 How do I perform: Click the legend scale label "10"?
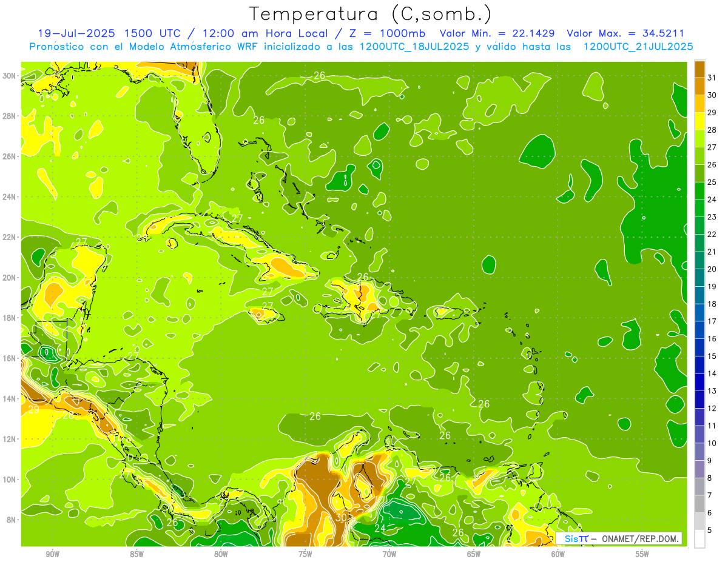[712, 443]
